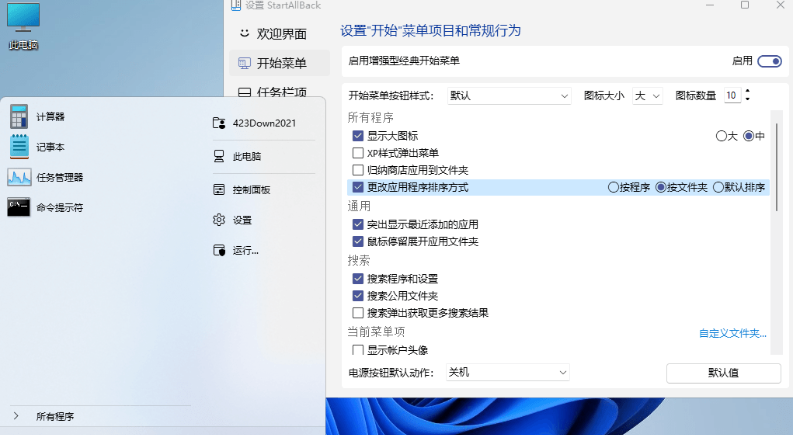This screenshot has width=793, height=435.
Task: Click the 任务栏项 sidebar icon
Action: [244, 92]
